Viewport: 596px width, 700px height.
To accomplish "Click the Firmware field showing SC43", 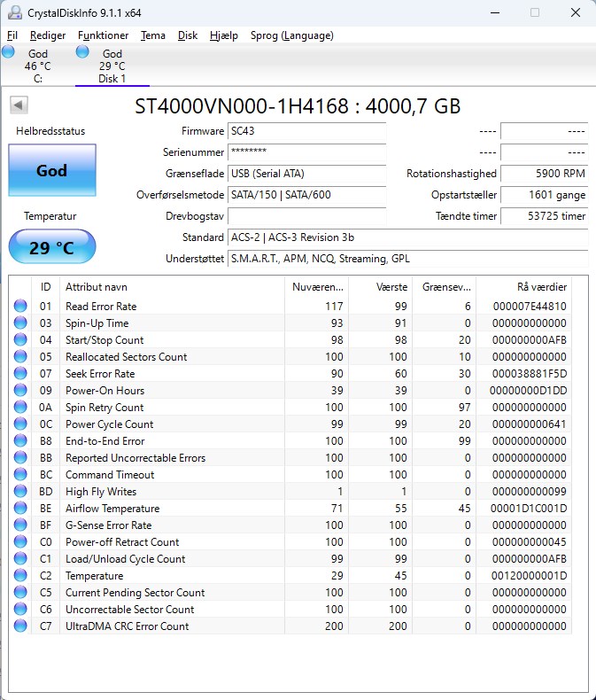I will [x=307, y=131].
